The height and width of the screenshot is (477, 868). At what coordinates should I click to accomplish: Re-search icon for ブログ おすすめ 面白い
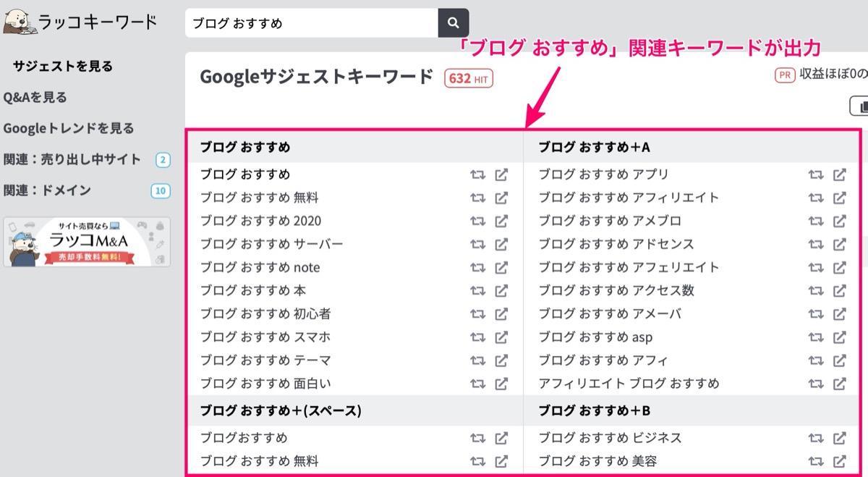(x=477, y=383)
